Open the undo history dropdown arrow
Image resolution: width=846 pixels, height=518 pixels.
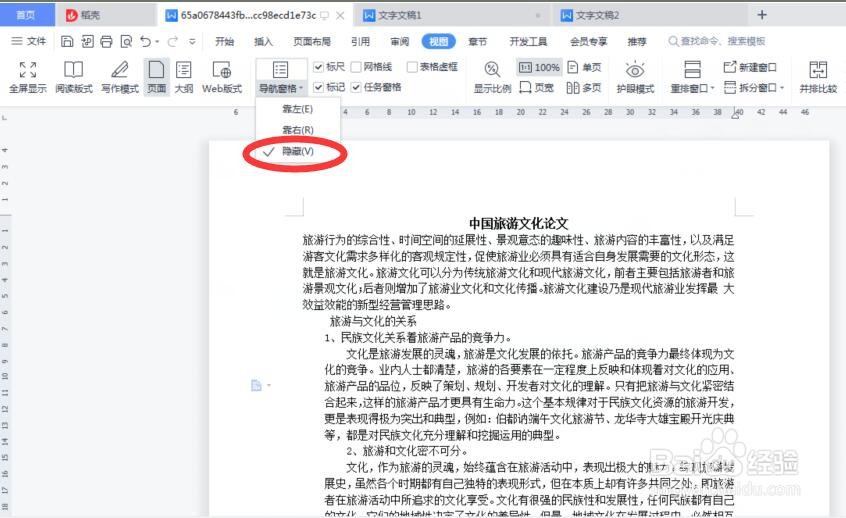click(x=157, y=42)
